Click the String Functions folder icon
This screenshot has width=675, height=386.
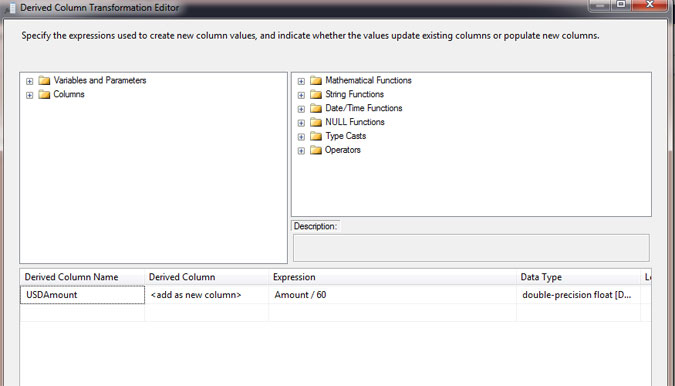coord(316,94)
